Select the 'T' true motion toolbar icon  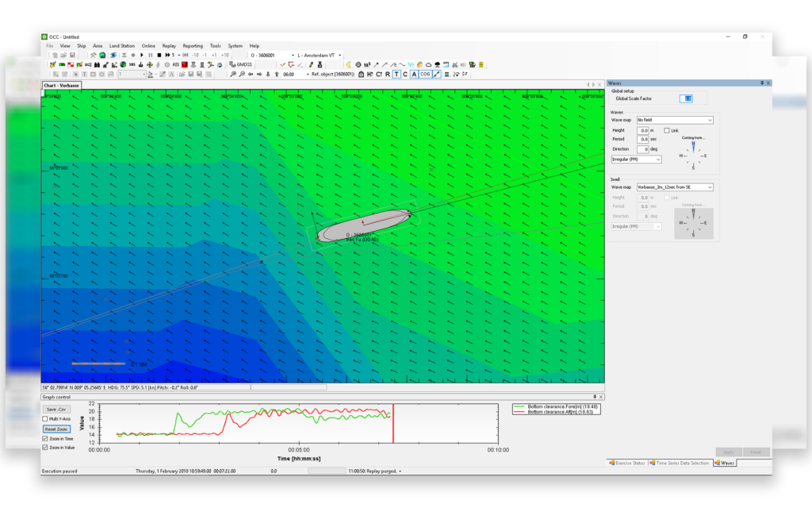pos(396,74)
